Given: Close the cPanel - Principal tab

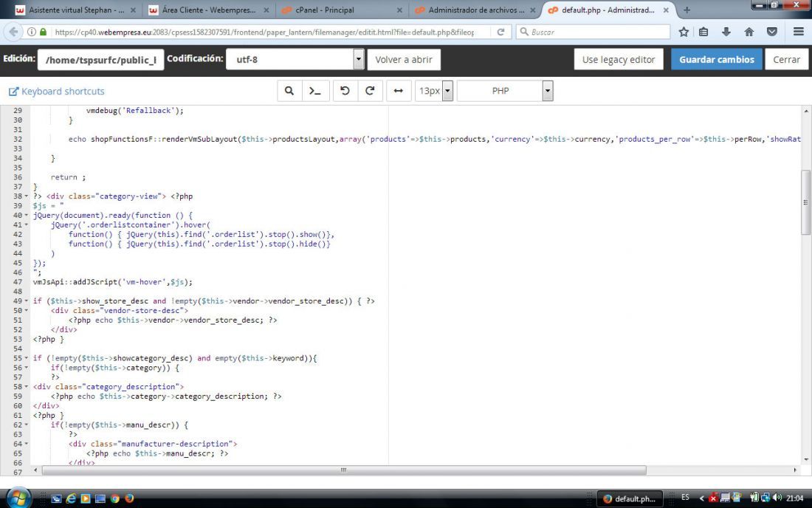Looking at the screenshot, I should (x=399, y=10).
